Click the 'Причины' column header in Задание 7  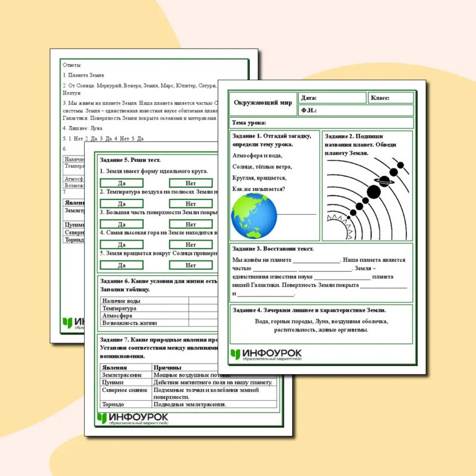pyautogui.click(x=185, y=367)
